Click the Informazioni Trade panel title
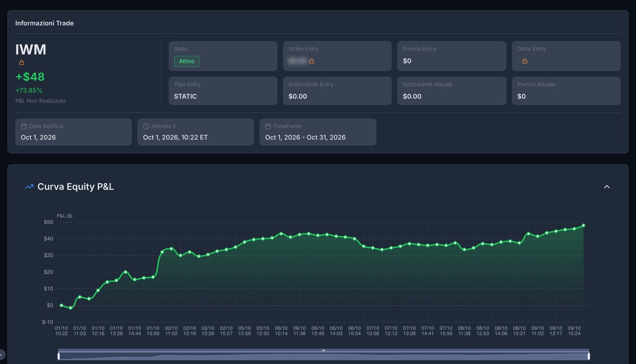636x364 pixels. click(45, 23)
